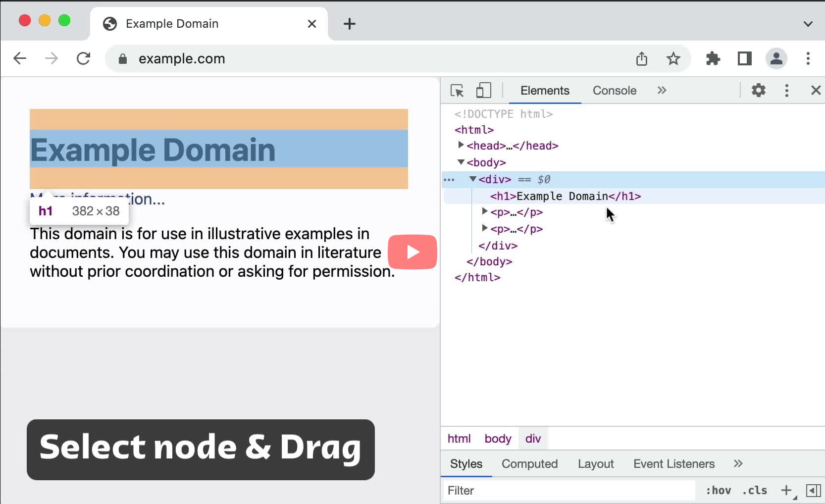Select the h1 Example Domain node
This screenshot has height=504, width=825.
click(x=566, y=196)
